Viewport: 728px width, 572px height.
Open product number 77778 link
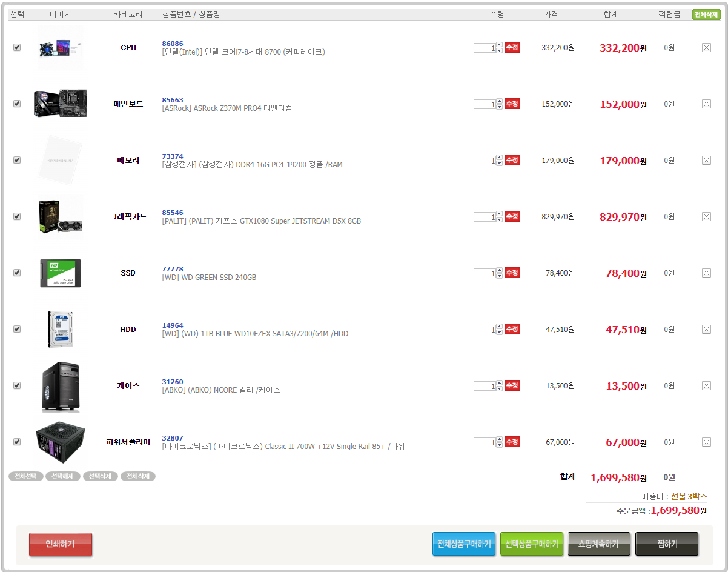pyautogui.click(x=173, y=269)
